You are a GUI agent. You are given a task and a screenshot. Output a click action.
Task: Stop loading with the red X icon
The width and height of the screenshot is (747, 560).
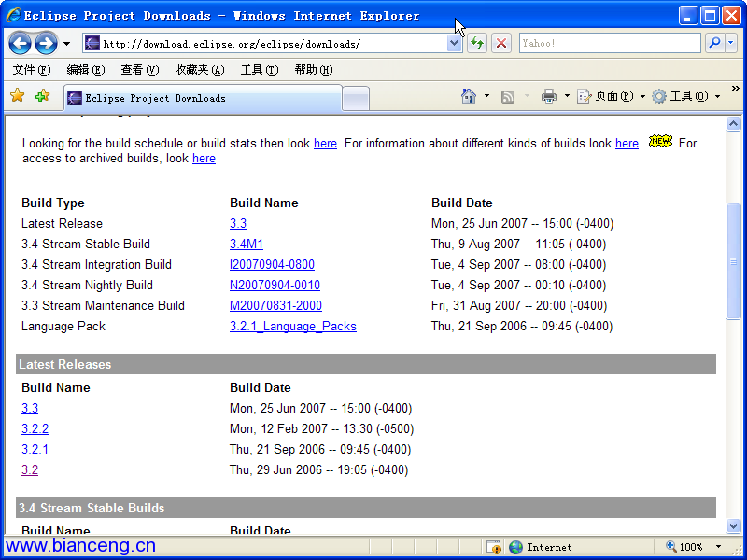[x=501, y=44]
